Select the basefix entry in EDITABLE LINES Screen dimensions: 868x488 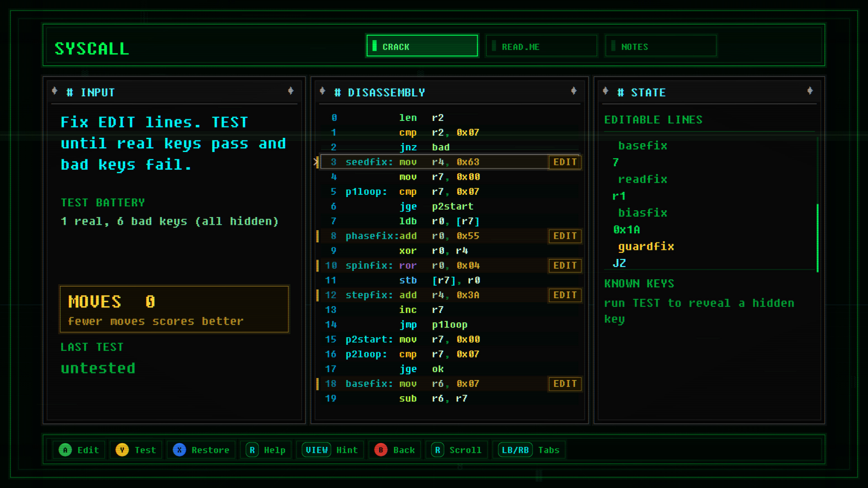pyautogui.click(x=643, y=146)
